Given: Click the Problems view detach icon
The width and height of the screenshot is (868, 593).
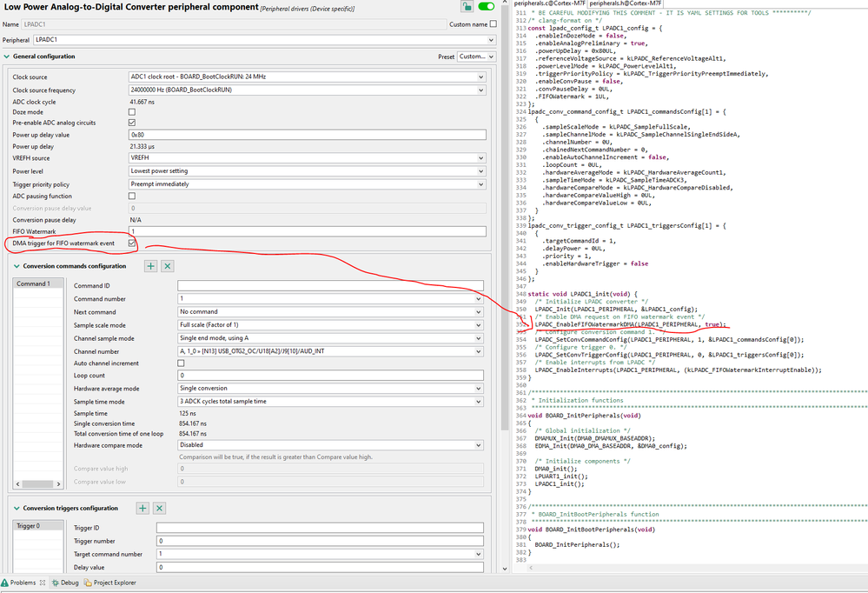Looking at the screenshot, I should tap(43, 583).
